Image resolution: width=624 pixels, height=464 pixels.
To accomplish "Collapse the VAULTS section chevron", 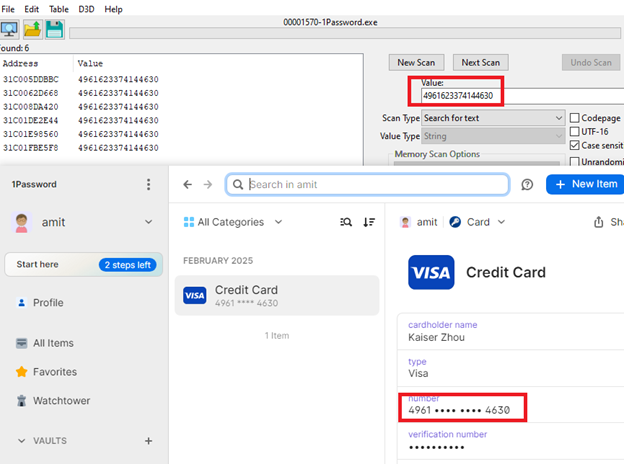I will (21, 441).
